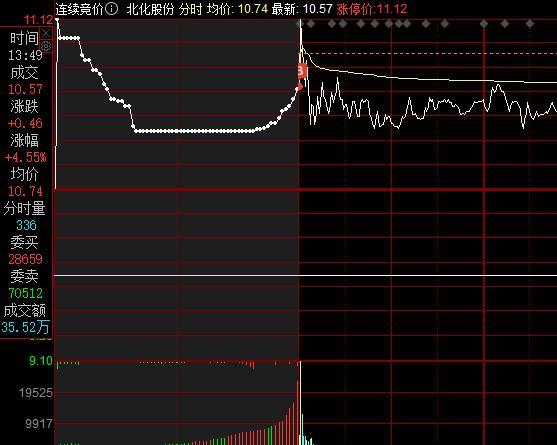Select the last diamond marker on right
Screen dimensions: 557x445
[x=530, y=24]
